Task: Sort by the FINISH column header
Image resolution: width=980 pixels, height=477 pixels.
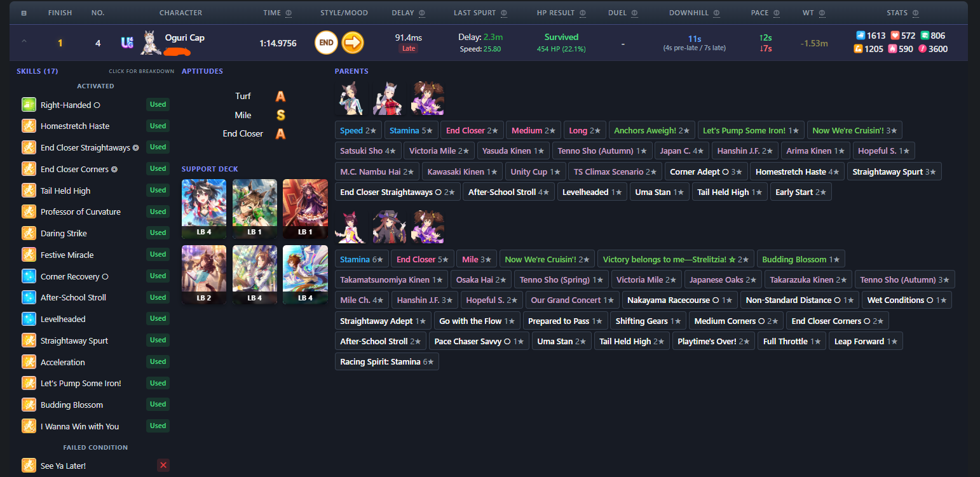Action: pos(60,13)
